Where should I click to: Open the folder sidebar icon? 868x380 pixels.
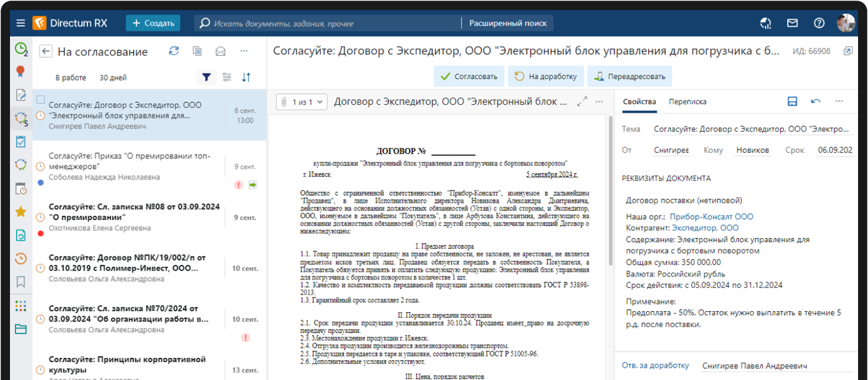pos(20,329)
